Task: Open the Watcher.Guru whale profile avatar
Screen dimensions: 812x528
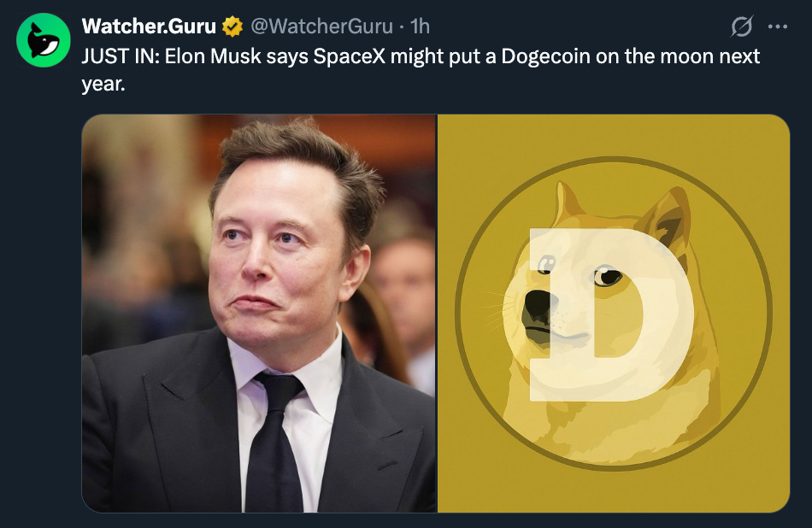Action: [x=44, y=40]
